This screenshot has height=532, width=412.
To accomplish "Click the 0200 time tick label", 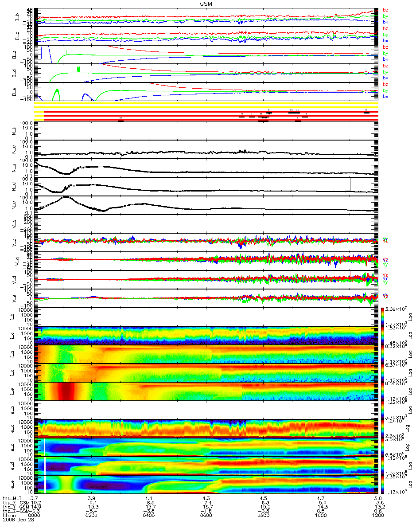I will [x=91, y=516].
